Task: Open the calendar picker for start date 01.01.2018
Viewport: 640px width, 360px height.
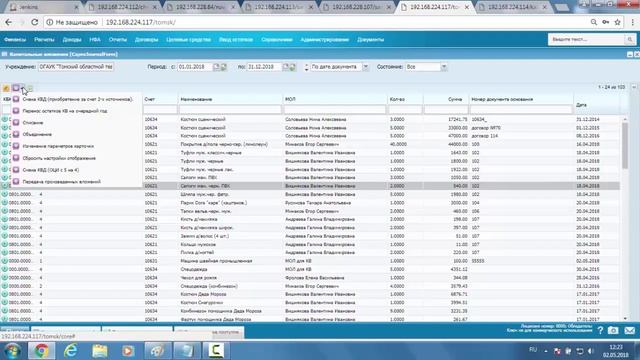Action: tap(216, 67)
